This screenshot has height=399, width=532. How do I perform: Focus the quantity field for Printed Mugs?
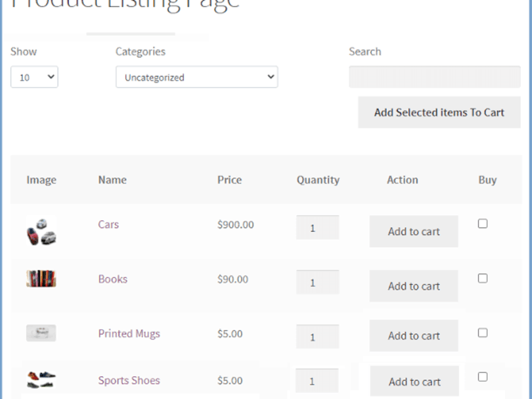318,337
